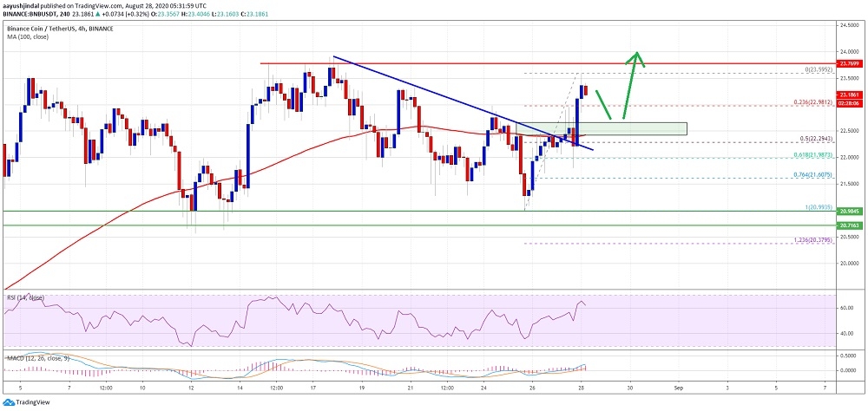Click the 'Sep' date on time axis

pos(679,388)
